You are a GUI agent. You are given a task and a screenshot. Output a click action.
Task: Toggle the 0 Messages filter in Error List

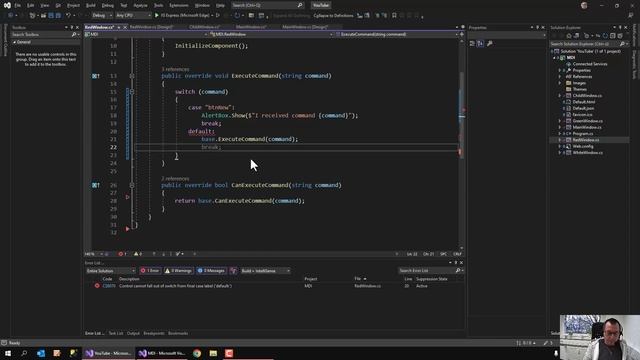point(211,271)
